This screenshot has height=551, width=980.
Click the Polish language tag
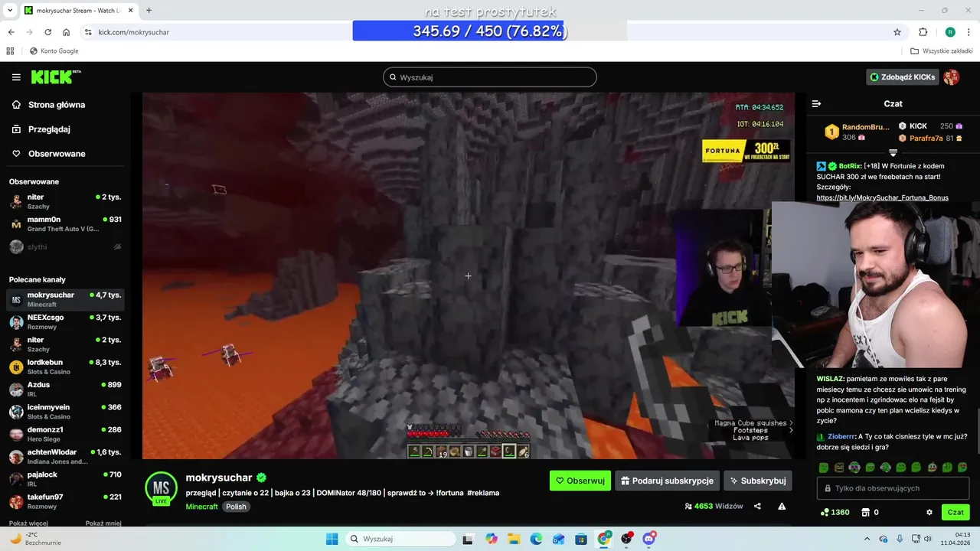coord(236,507)
